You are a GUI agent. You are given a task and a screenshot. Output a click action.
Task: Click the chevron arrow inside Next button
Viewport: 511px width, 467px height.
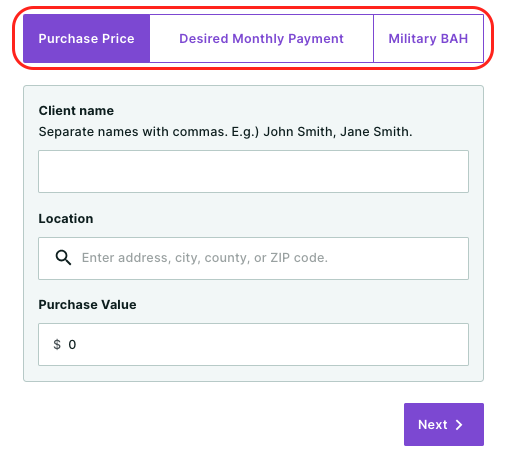click(459, 425)
